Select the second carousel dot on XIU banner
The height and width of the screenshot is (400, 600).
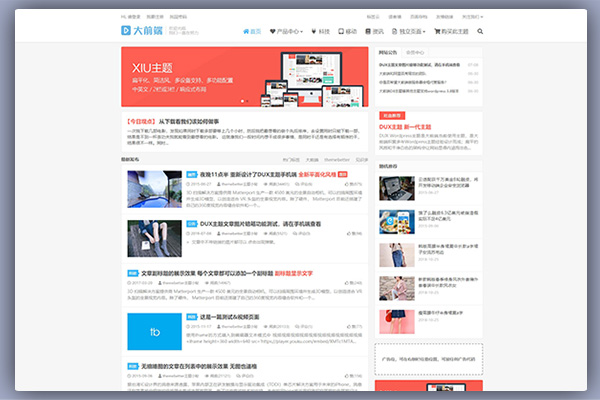(x=247, y=101)
